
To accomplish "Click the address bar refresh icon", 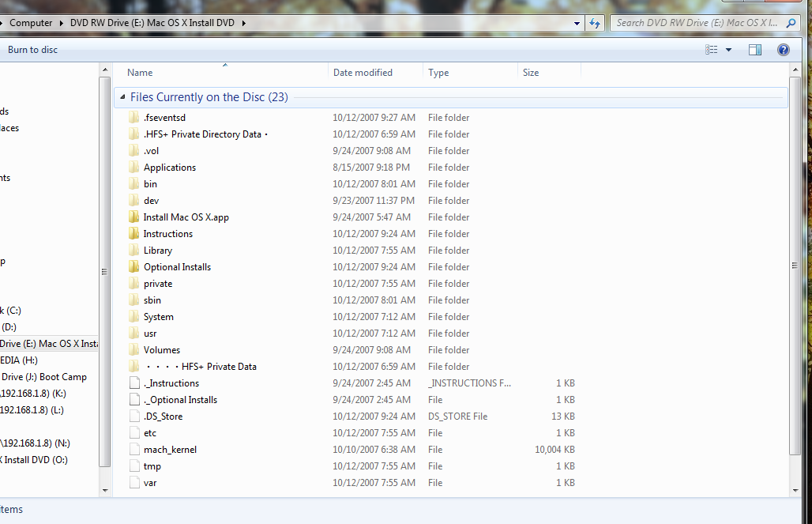I will click(595, 23).
